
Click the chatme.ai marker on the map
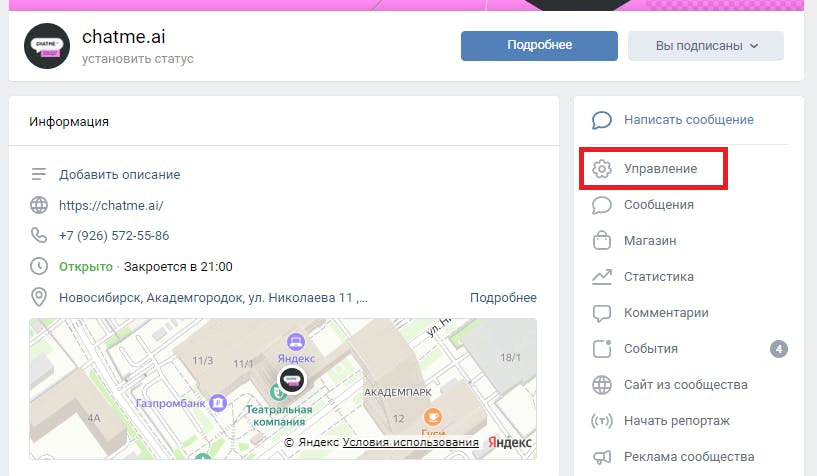[292, 379]
